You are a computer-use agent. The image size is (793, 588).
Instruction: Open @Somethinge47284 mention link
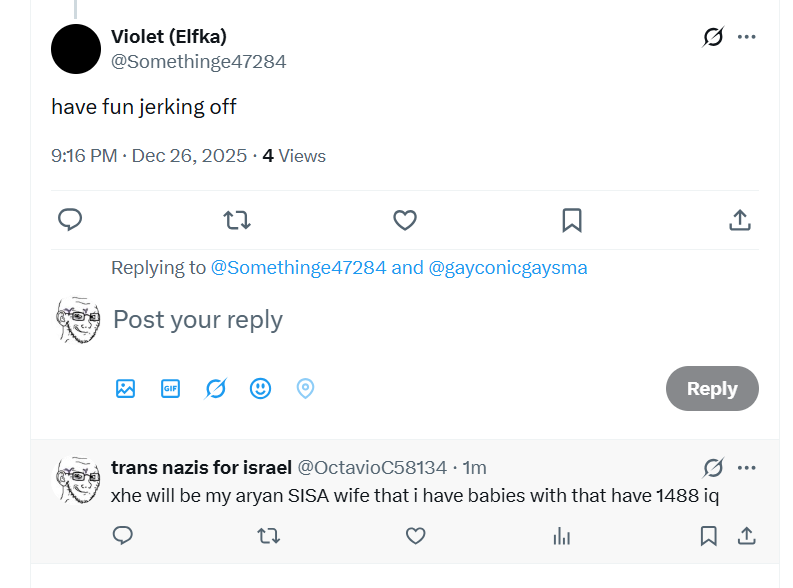click(298, 268)
